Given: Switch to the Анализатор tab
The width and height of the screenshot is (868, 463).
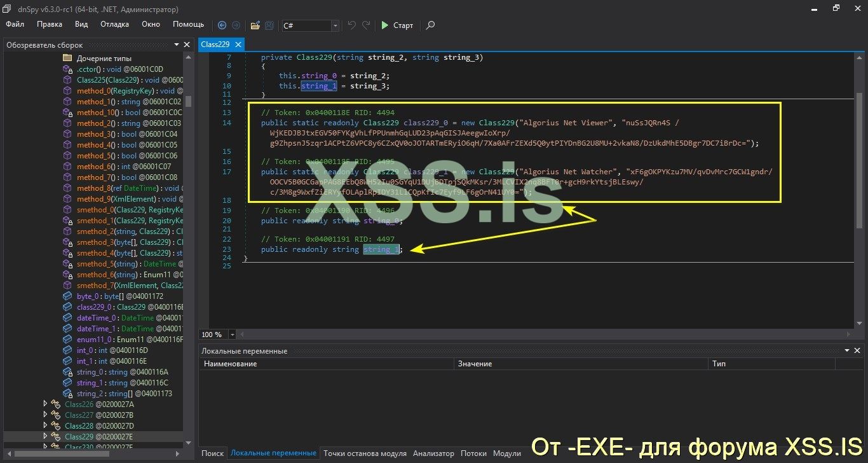Looking at the screenshot, I should click(x=433, y=453).
